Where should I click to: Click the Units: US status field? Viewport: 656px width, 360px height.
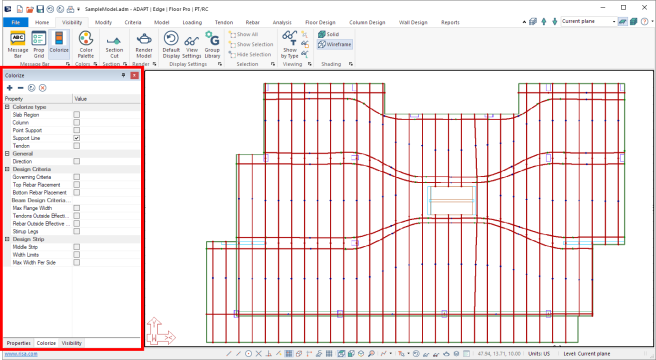coord(539,354)
